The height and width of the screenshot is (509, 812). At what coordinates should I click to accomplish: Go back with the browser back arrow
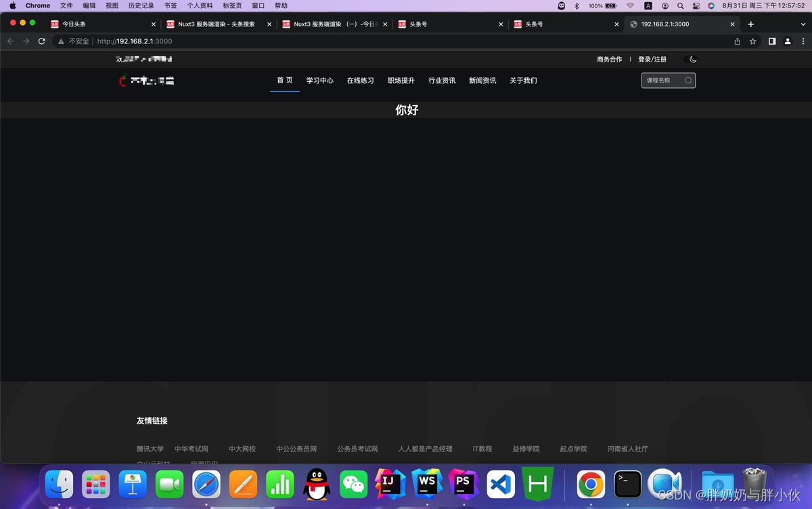10,41
